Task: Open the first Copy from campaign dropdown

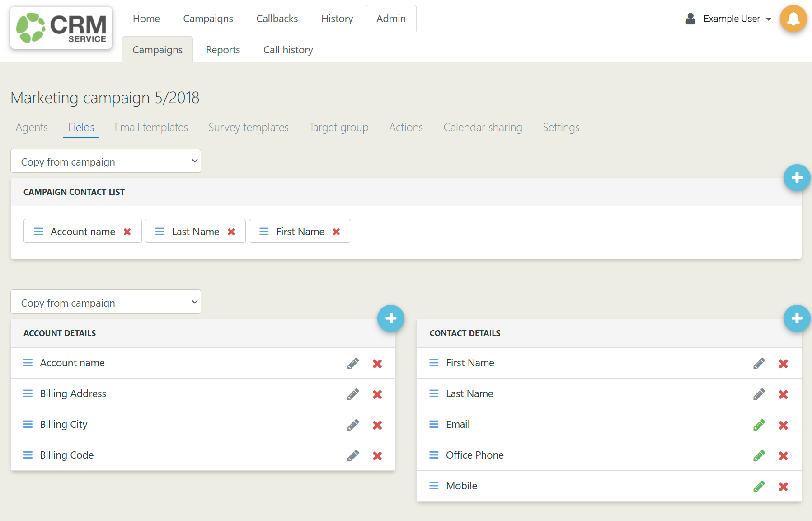Action: (x=105, y=161)
